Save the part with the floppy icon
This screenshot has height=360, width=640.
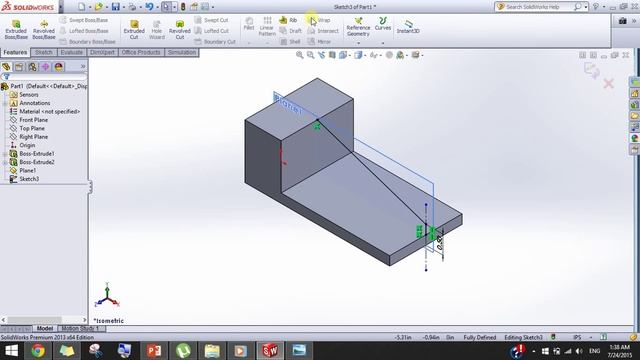[116, 7]
